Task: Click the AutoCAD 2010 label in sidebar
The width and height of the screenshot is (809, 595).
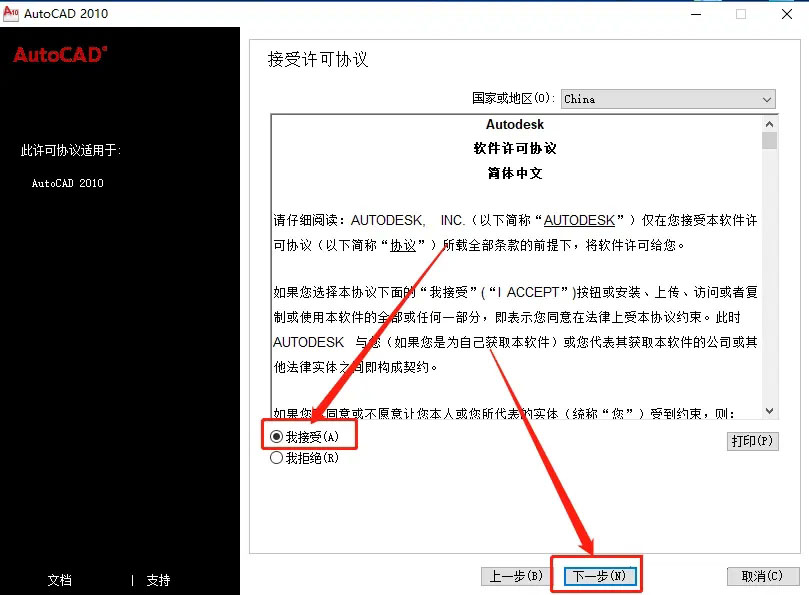Action: coord(67,183)
